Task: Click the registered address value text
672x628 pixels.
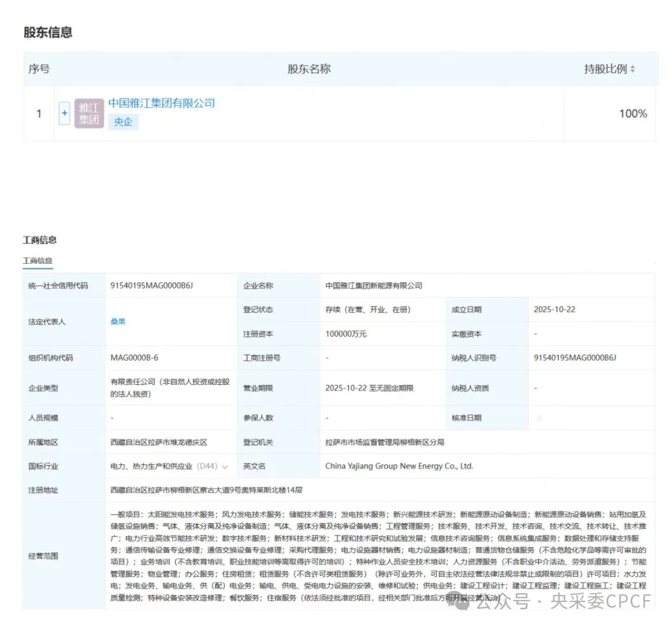Action: coord(206,490)
